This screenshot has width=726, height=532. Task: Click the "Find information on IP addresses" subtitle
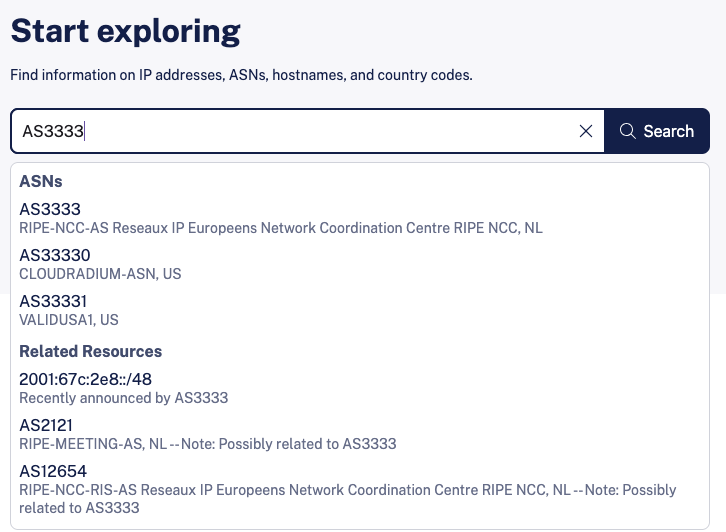[x=241, y=75]
